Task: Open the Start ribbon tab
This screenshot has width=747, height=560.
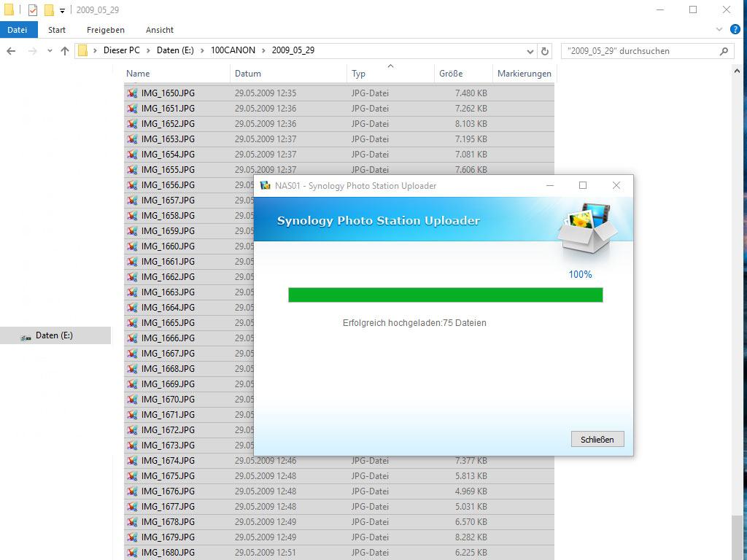Action: [57, 29]
